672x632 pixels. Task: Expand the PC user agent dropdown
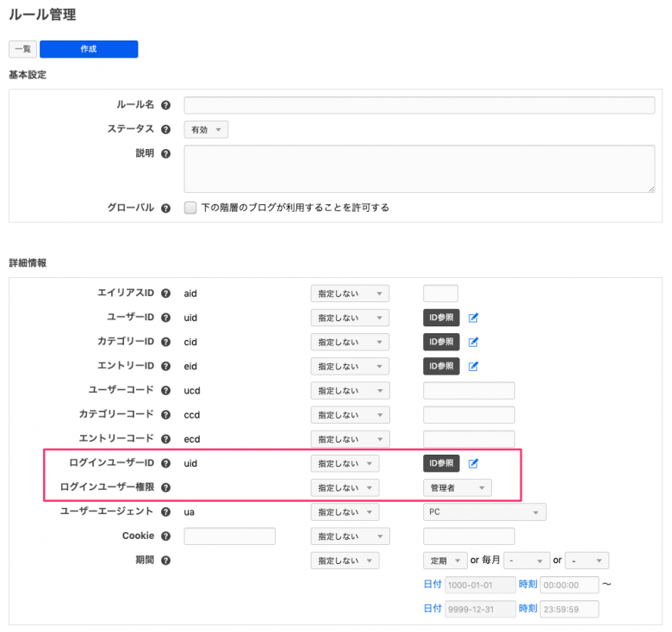coord(484,512)
